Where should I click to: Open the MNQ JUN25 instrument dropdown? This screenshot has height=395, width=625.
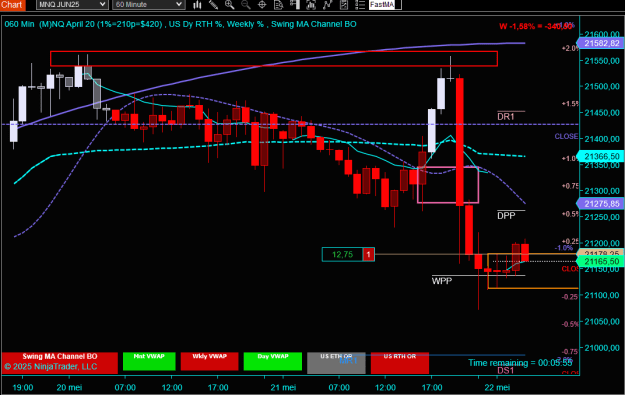72,4
